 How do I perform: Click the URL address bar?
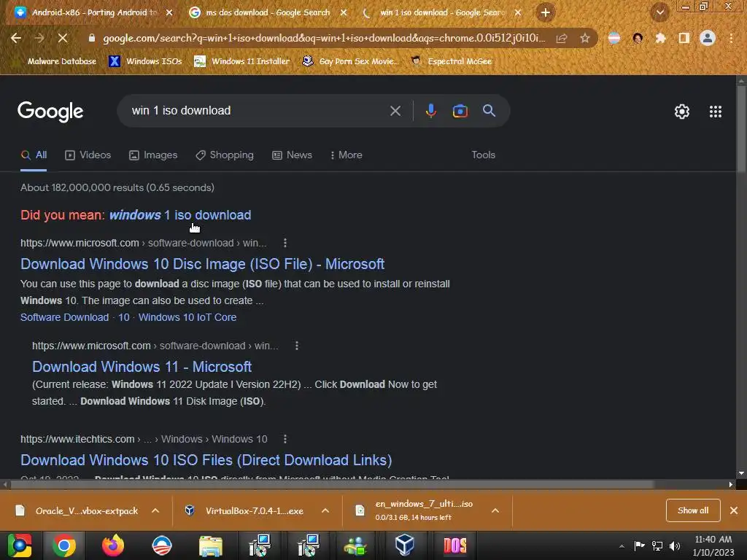(x=324, y=38)
